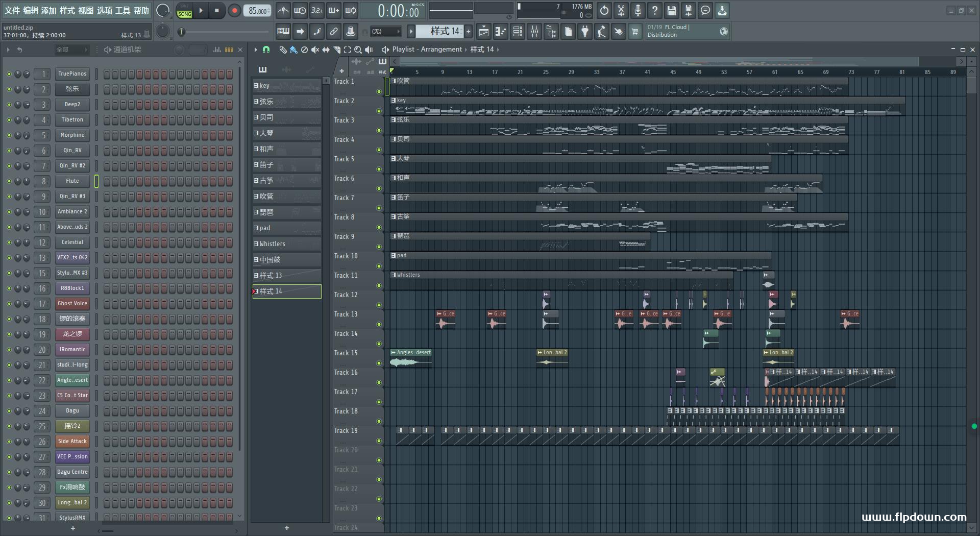Add a new channel plus button
980x536 pixels.
coord(72,528)
